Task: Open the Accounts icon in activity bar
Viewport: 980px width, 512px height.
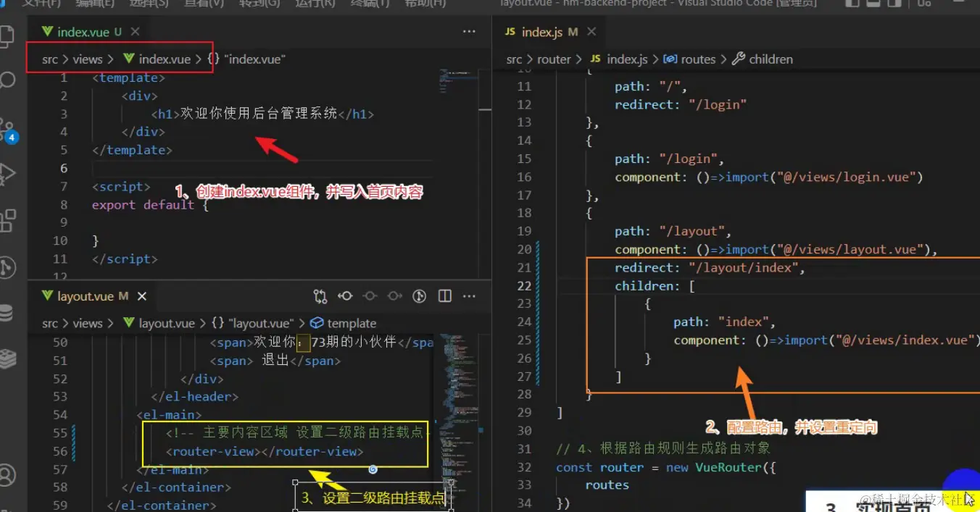Action: tap(7, 475)
